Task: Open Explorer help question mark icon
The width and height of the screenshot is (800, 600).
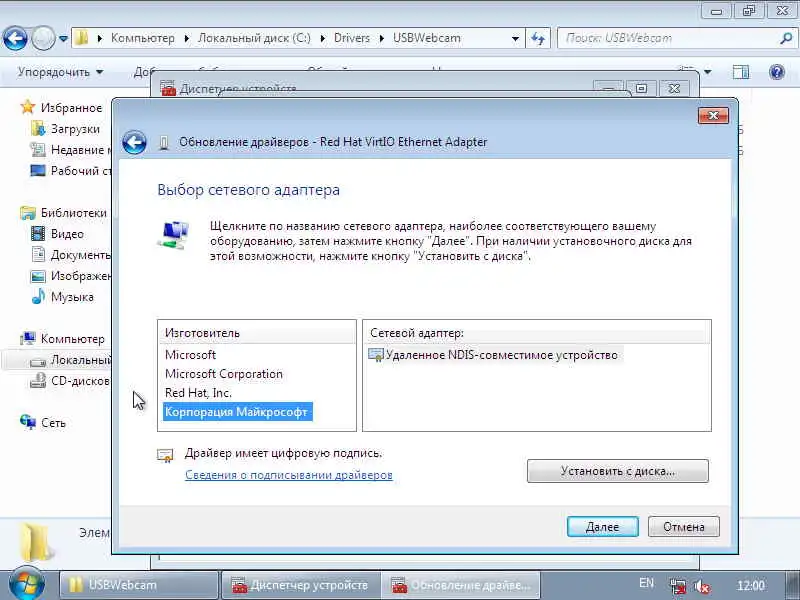Action: point(777,72)
